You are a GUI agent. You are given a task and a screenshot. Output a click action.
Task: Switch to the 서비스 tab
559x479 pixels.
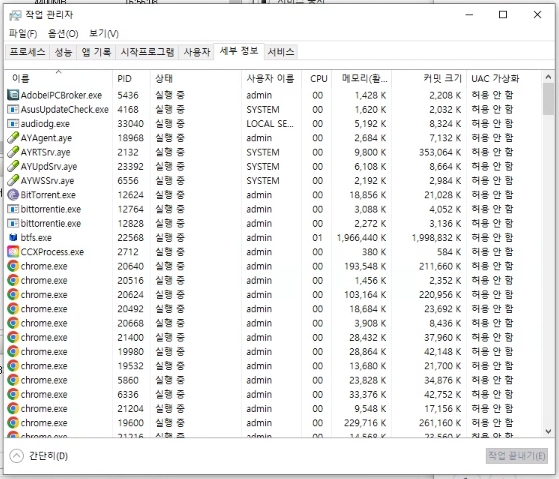(281, 52)
